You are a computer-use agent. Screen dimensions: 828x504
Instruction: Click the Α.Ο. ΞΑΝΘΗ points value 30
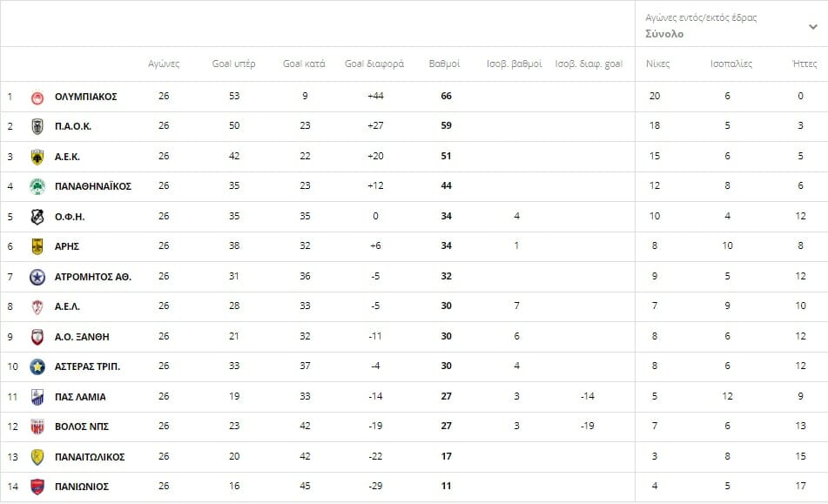coord(446,337)
